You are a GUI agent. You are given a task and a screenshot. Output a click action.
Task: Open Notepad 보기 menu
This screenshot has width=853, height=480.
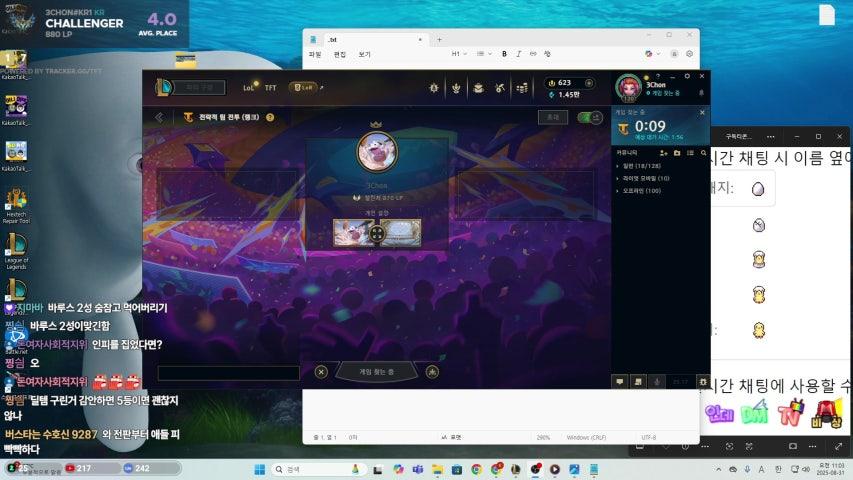pos(364,54)
